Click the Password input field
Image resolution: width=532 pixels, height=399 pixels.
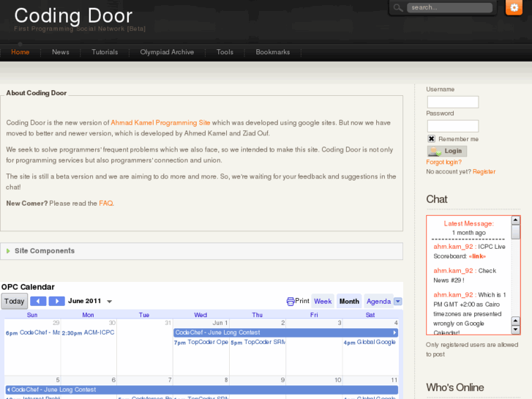[453, 126]
